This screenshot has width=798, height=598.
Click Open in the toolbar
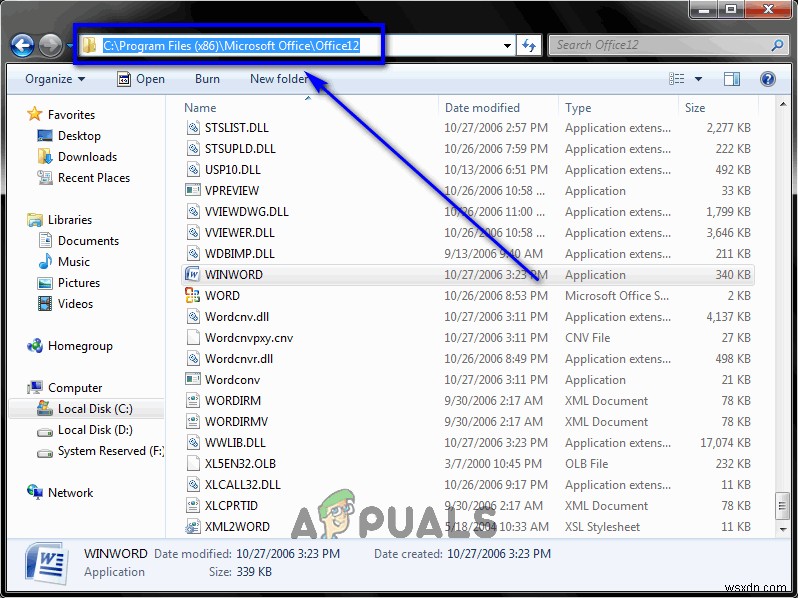pyautogui.click(x=141, y=79)
